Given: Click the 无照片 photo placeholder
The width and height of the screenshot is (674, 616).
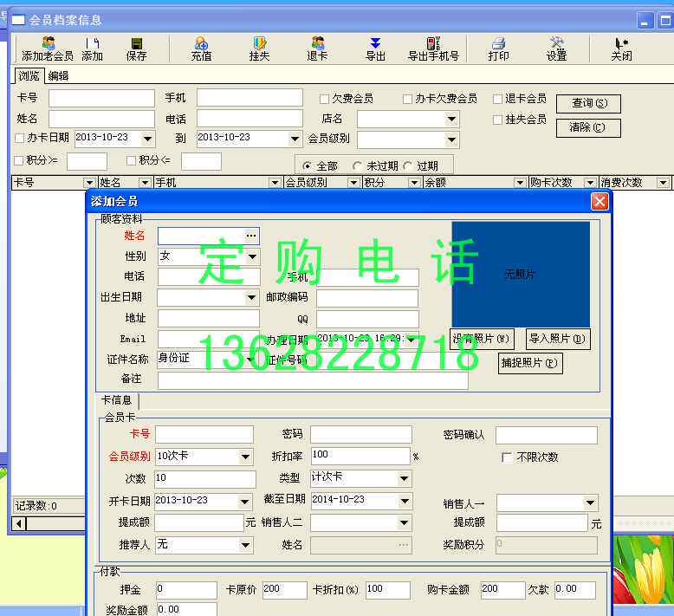Looking at the screenshot, I should point(521,275).
